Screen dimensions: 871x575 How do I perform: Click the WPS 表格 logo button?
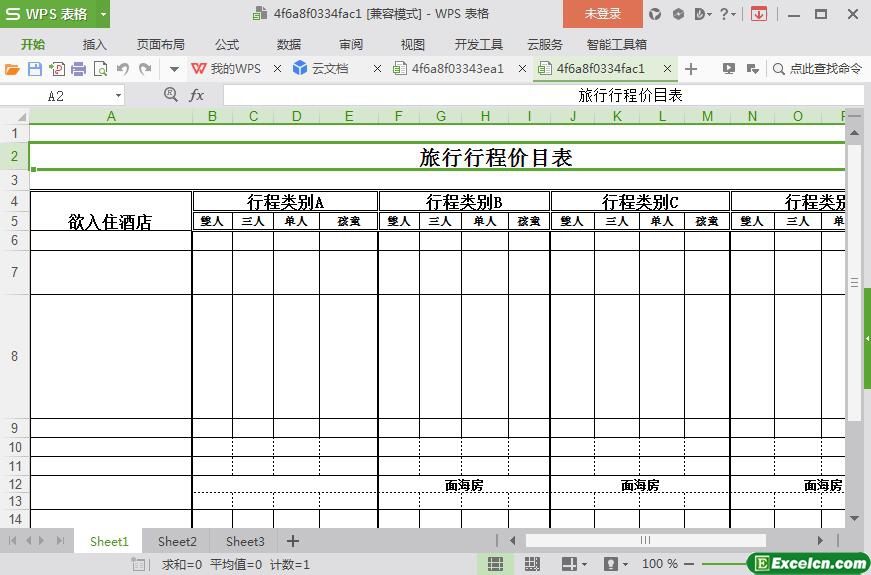coord(48,14)
